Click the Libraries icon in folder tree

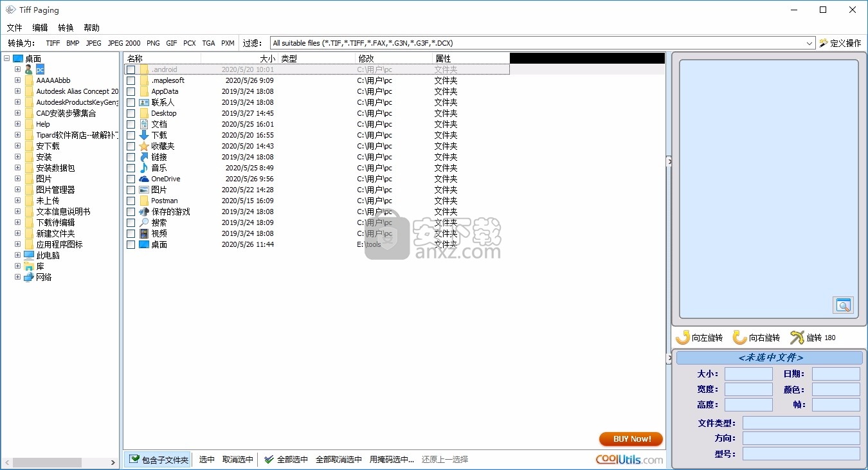(x=29, y=266)
